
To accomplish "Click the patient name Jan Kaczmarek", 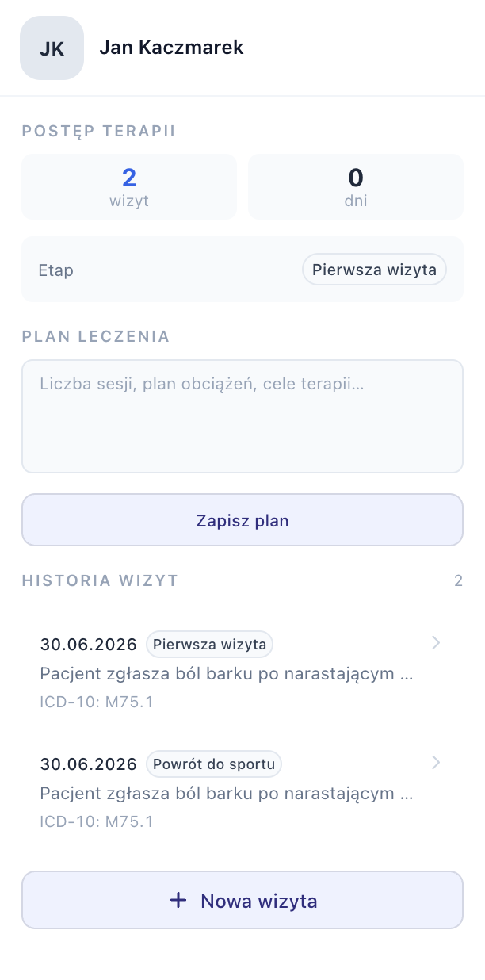I will (x=171, y=48).
